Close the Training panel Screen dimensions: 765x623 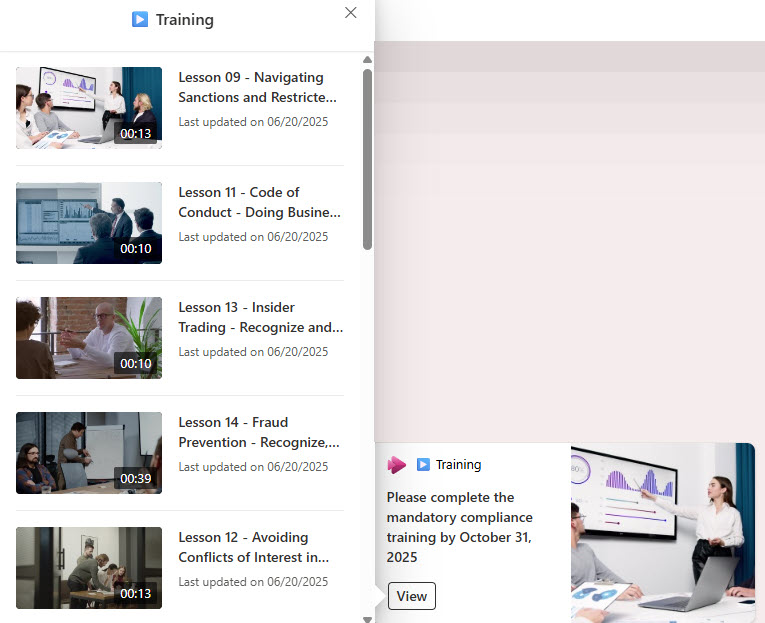click(x=350, y=13)
